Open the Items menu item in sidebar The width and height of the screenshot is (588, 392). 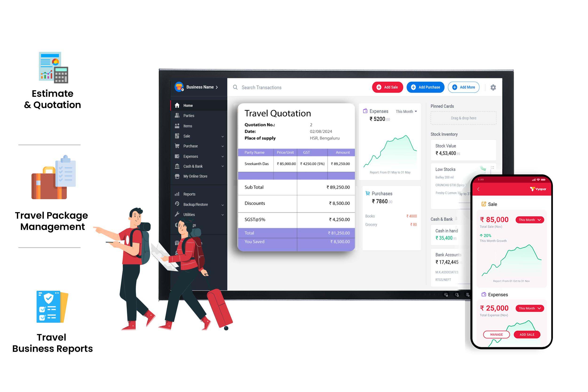[x=188, y=126]
